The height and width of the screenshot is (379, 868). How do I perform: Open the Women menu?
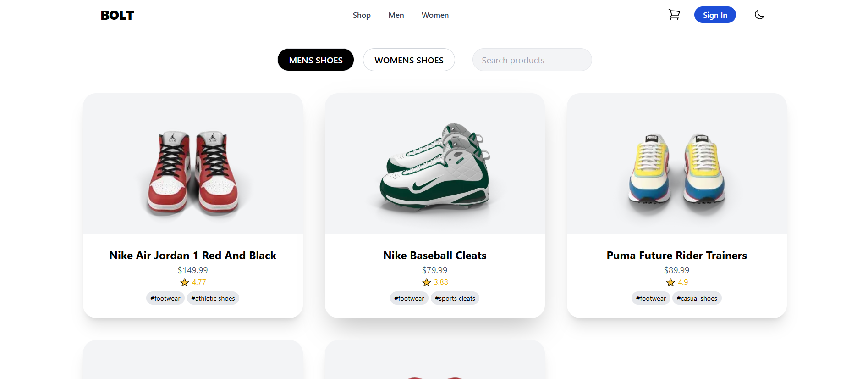434,15
